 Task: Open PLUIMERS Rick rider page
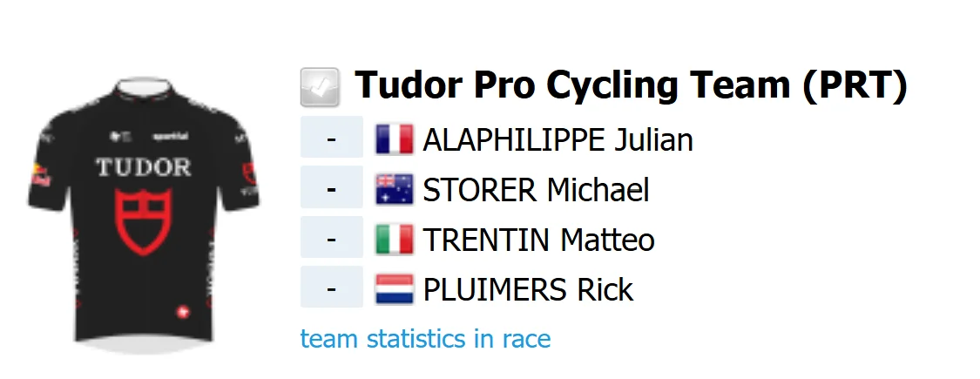(x=528, y=289)
